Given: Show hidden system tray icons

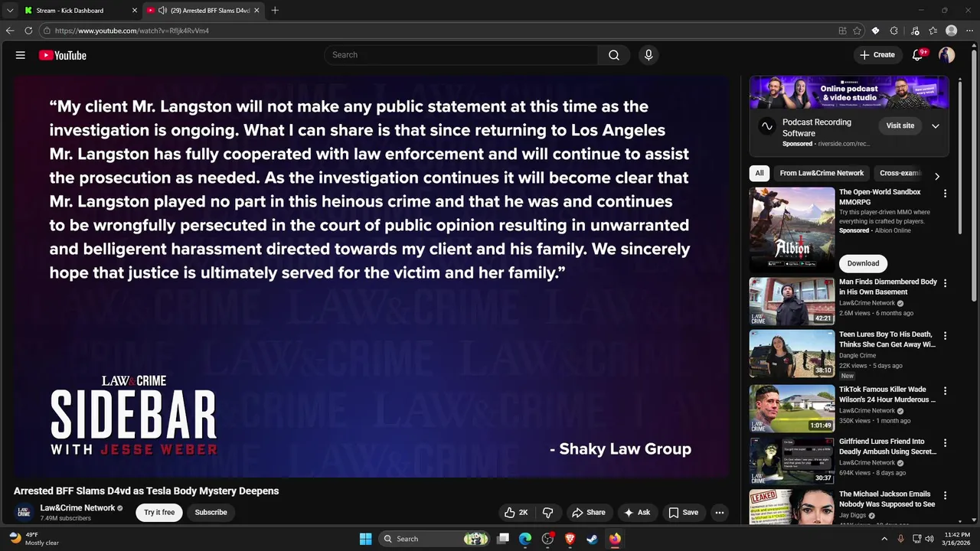Looking at the screenshot, I should click(x=884, y=539).
